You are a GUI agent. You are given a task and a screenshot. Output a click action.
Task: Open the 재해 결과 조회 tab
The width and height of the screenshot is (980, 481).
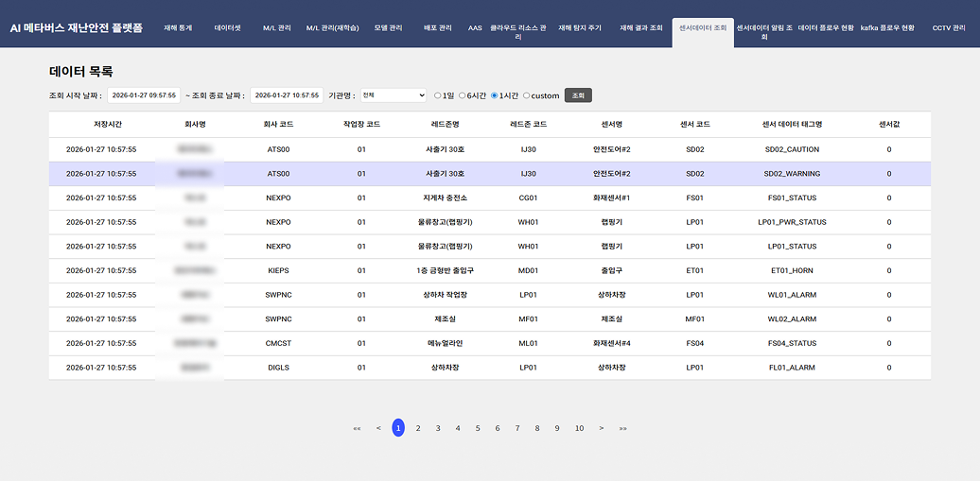(640, 28)
